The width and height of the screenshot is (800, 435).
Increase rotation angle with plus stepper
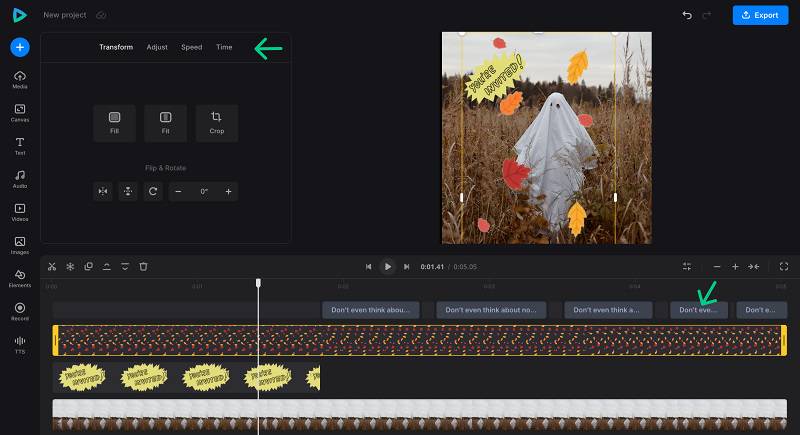tap(228, 191)
